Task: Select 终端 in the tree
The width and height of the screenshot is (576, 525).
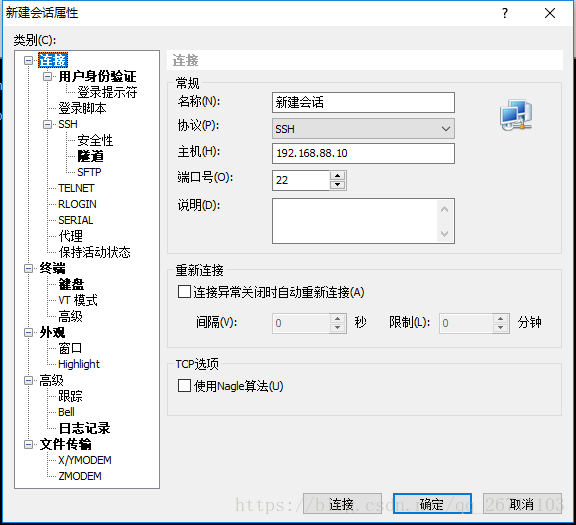Action: tap(53, 268)
